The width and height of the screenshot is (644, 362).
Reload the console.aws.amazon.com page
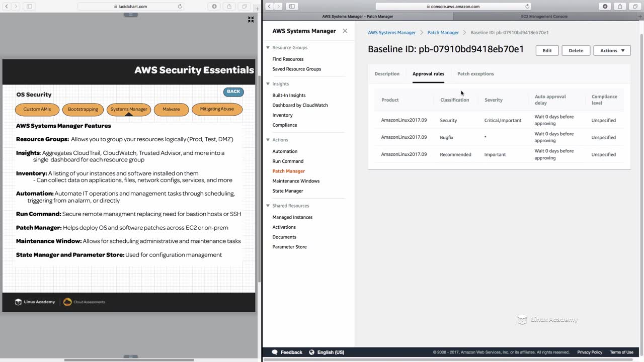527,7
